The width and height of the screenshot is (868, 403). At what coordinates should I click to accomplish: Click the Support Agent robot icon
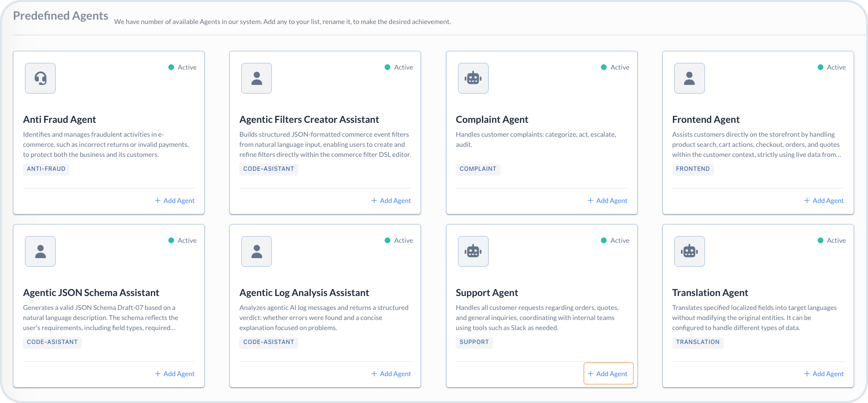click(473, 251)
